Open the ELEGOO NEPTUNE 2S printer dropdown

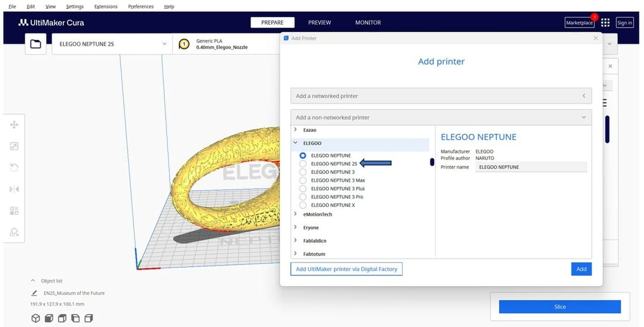click(112, 44)
